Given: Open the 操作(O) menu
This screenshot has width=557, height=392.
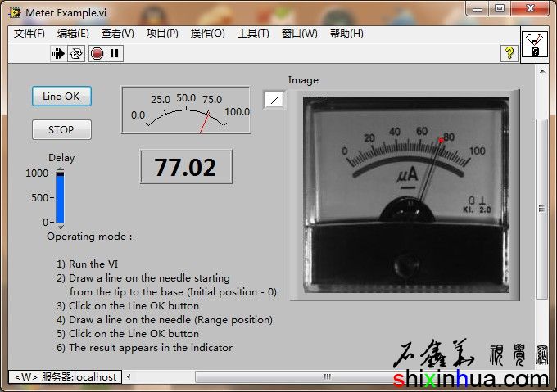Looking at the screenshot, I should (x=207, y=34).
